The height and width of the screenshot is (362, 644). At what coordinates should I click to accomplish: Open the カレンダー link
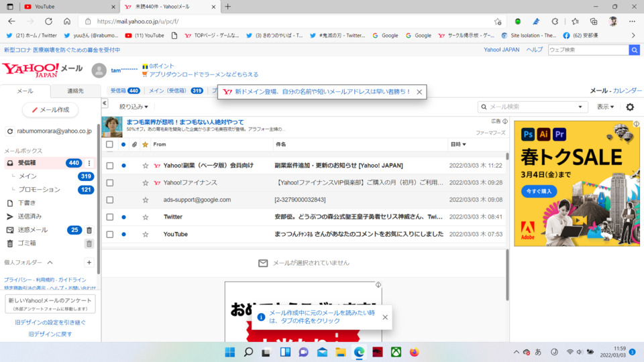[627, 90]
